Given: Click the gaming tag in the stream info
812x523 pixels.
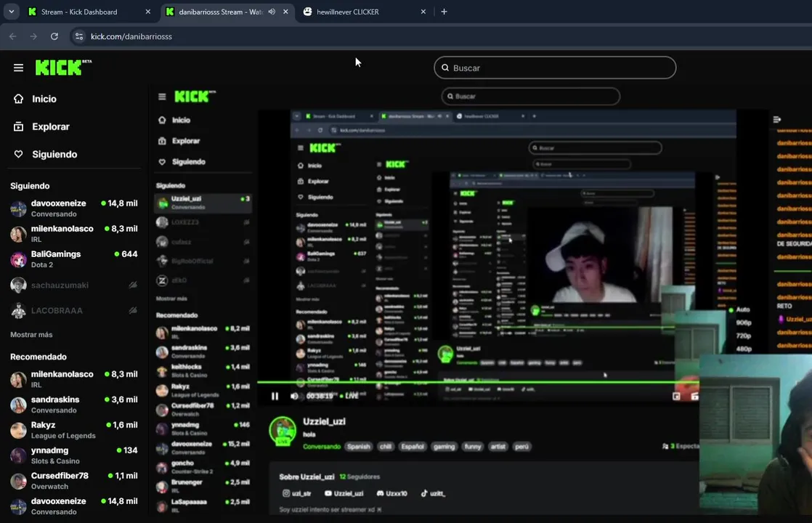Looking at the screenshot, I should (x=444, y=446).
